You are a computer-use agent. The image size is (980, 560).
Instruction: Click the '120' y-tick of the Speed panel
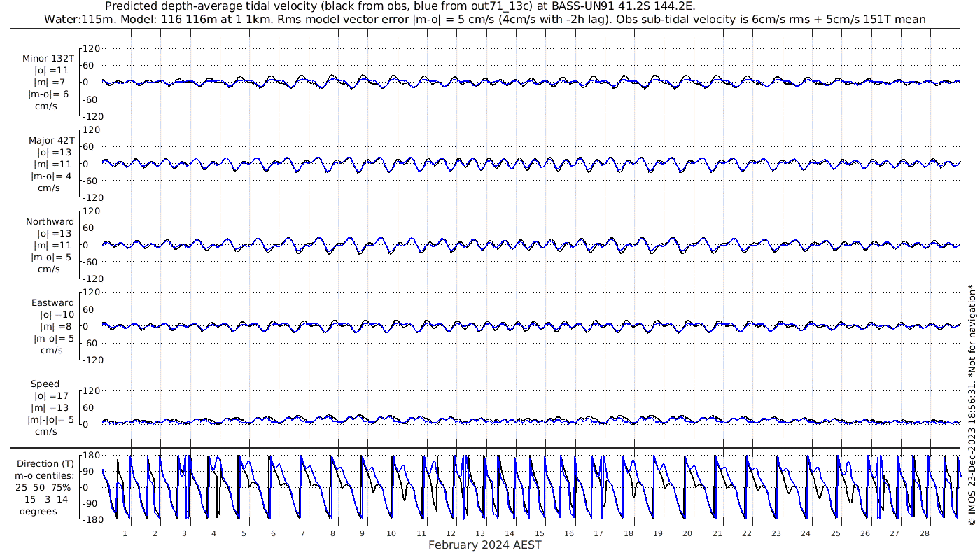click(92, 391)
